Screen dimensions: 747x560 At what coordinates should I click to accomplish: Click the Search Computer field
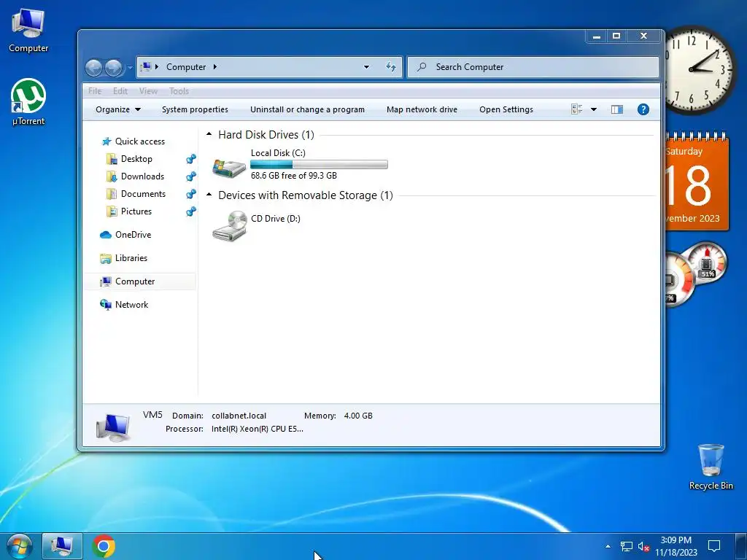(x=533, y=66)
